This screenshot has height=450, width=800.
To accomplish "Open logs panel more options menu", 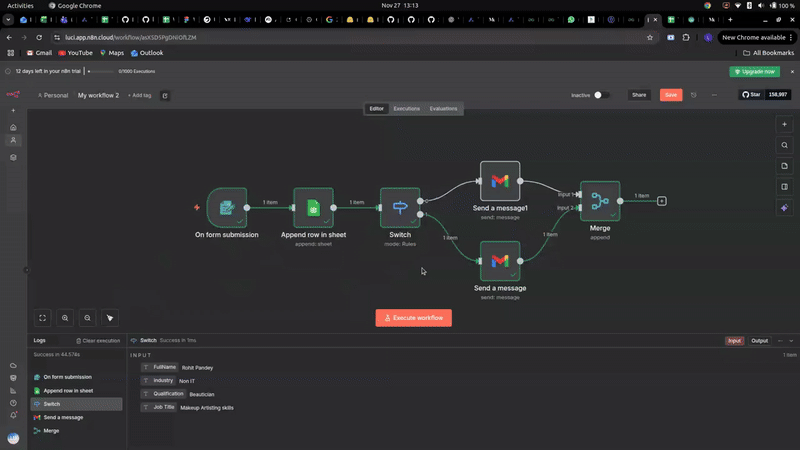I will (780, 341).
